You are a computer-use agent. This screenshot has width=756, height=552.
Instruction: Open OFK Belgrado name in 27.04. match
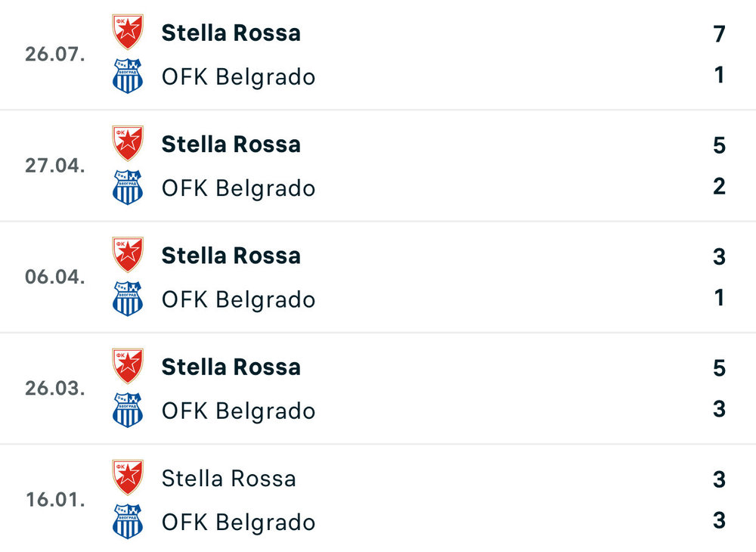[x=238, y=188]
